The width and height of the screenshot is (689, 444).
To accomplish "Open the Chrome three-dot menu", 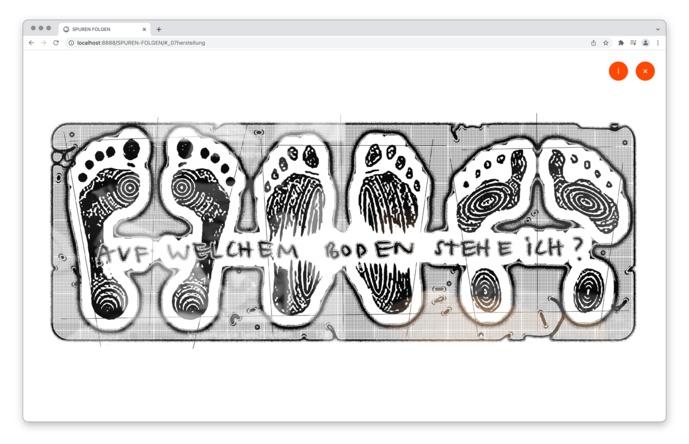I will (657, 43).
